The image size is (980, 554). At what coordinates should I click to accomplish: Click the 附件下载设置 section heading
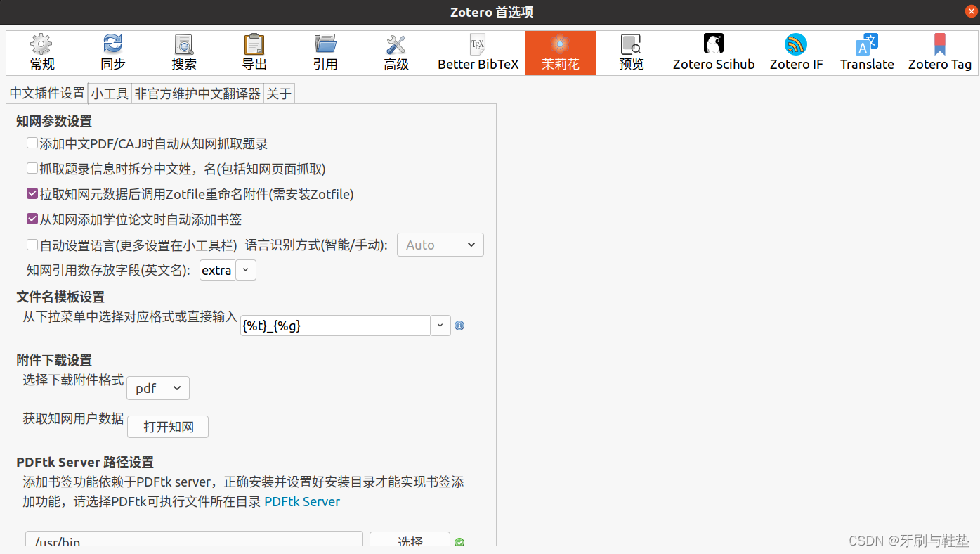point(54,360)
